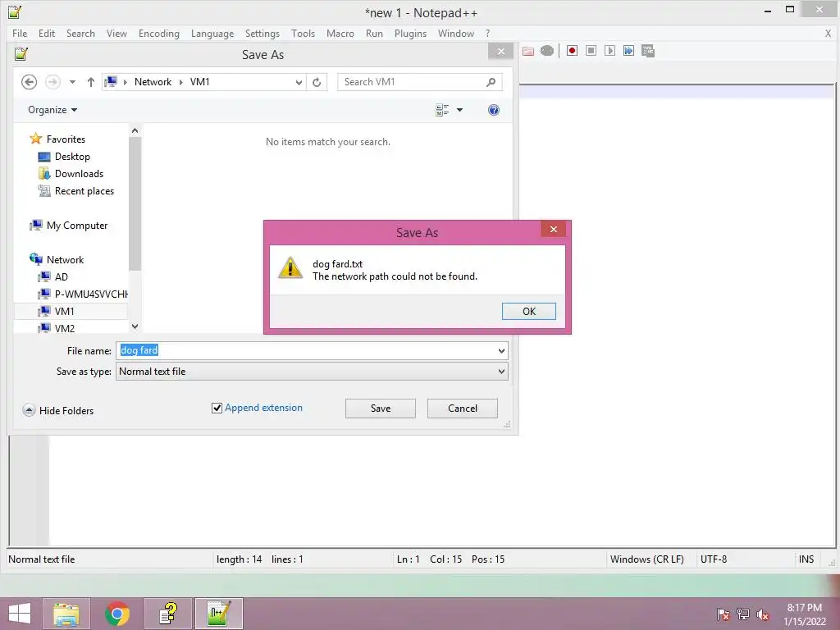
Task: Click Cancel in the Save As dialog
Action: (x=463, y=409)
